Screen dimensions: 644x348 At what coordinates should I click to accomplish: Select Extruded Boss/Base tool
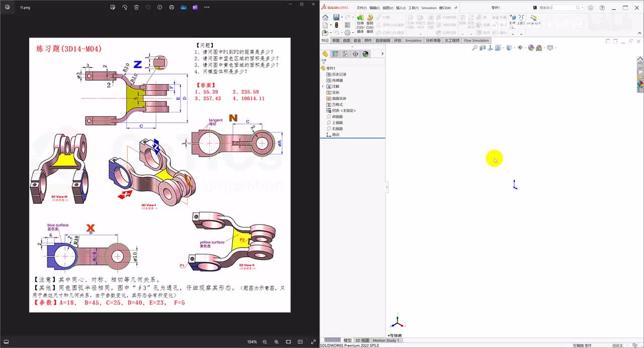pos(360,24)
